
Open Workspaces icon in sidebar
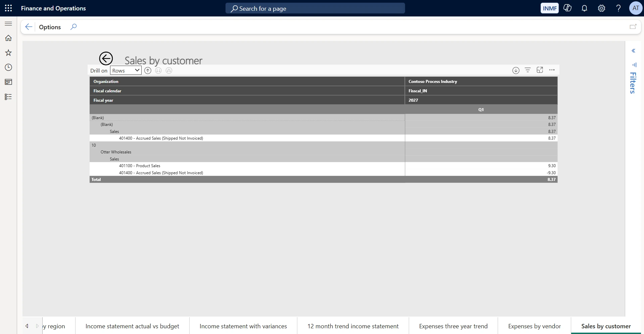(8, 82)
